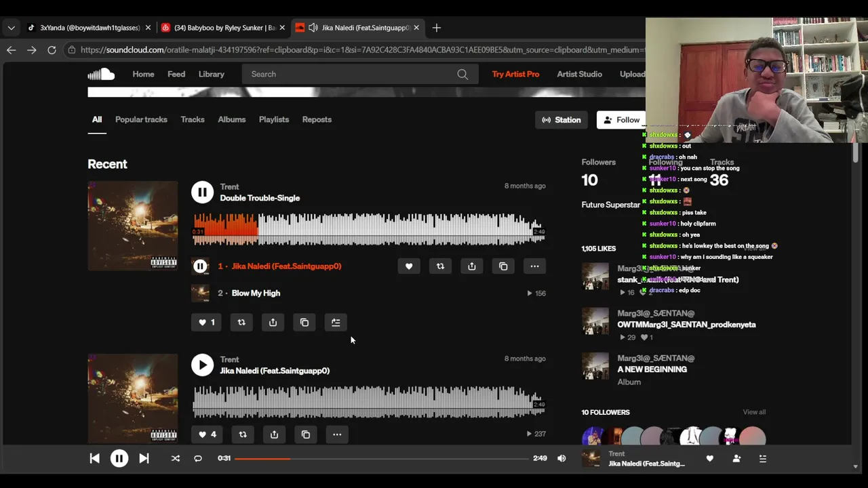Close the Babyboo by Ryley Sunker tab
Screen dimensions: 868x488
(282, 28)
